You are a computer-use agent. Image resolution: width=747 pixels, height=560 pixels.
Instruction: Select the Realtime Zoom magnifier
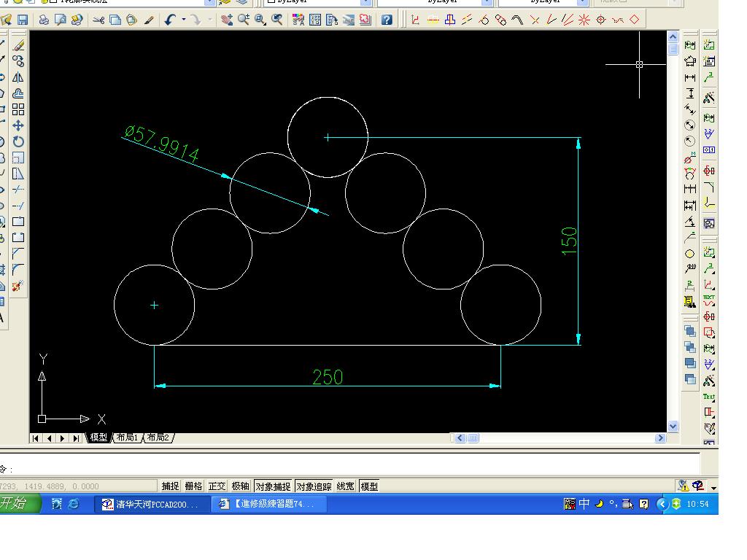pos(244,20)
